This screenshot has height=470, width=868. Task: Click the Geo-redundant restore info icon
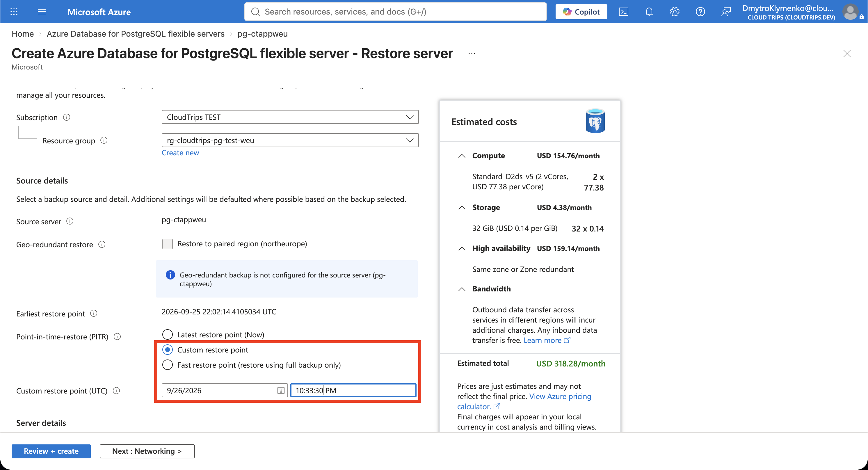coord(102,244)
